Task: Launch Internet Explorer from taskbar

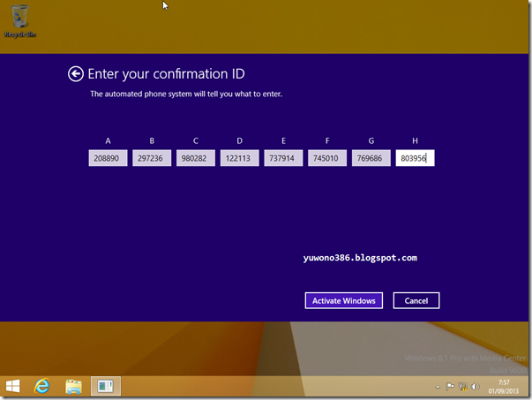Action: tap(42, 386)
